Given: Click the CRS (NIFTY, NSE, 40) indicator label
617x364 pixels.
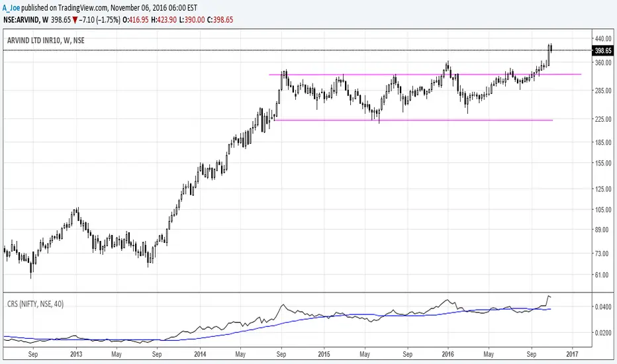Looking at the screenshot, I should click(35, 304).
